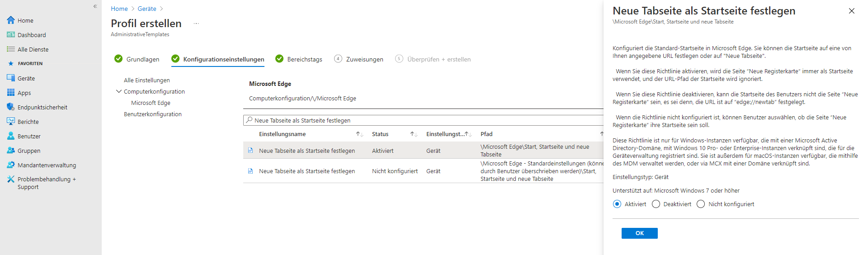Open Alle Dienste in sidebar
This screenshot has width=868, height=255.
pos(33,49)
